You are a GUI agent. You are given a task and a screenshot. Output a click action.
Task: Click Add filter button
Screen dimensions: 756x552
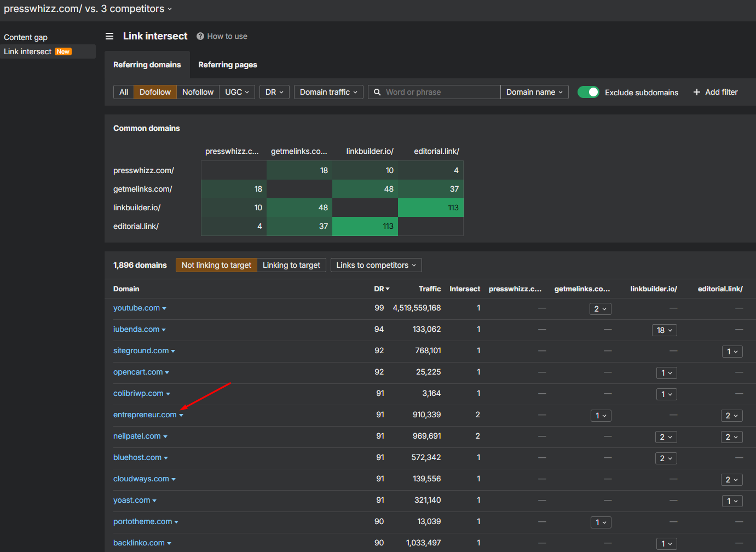[x=715, y=92]
